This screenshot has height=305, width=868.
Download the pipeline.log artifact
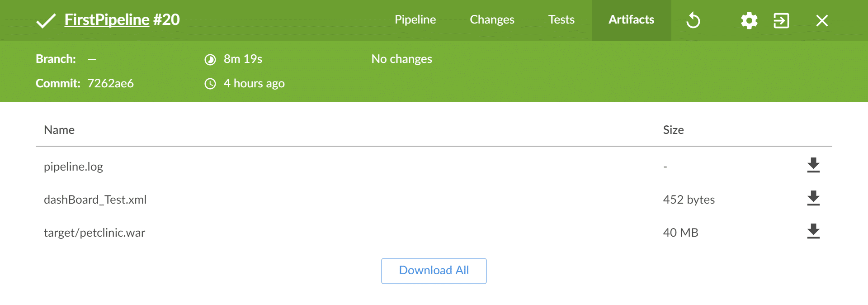pos(813,165)
